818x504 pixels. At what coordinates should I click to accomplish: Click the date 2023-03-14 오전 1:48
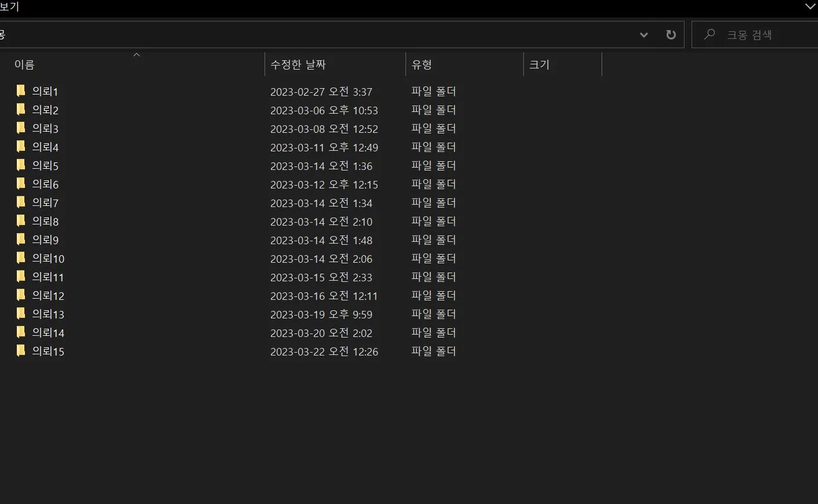[321, 240]
